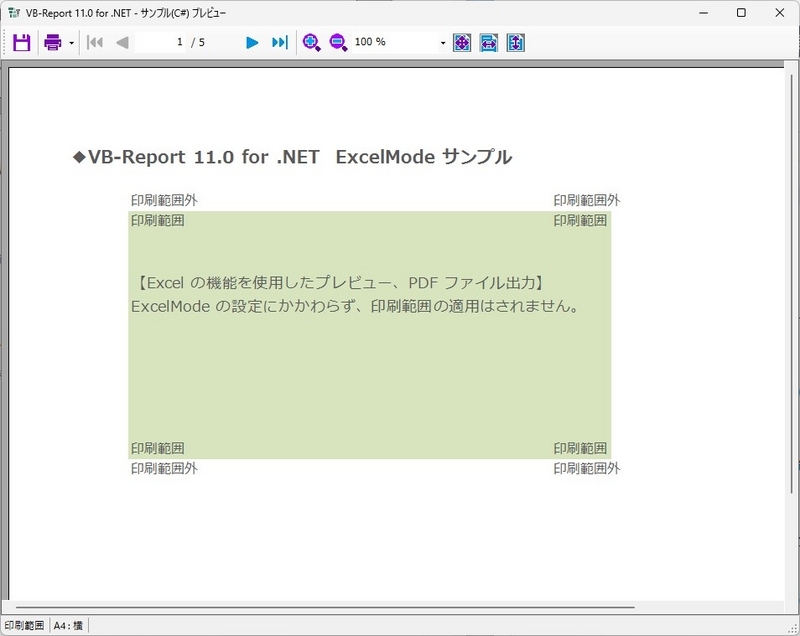Viewport: 800px width, 636px height.
Task: Click the purple save floppy disk icon
Action: coord(21,42)
